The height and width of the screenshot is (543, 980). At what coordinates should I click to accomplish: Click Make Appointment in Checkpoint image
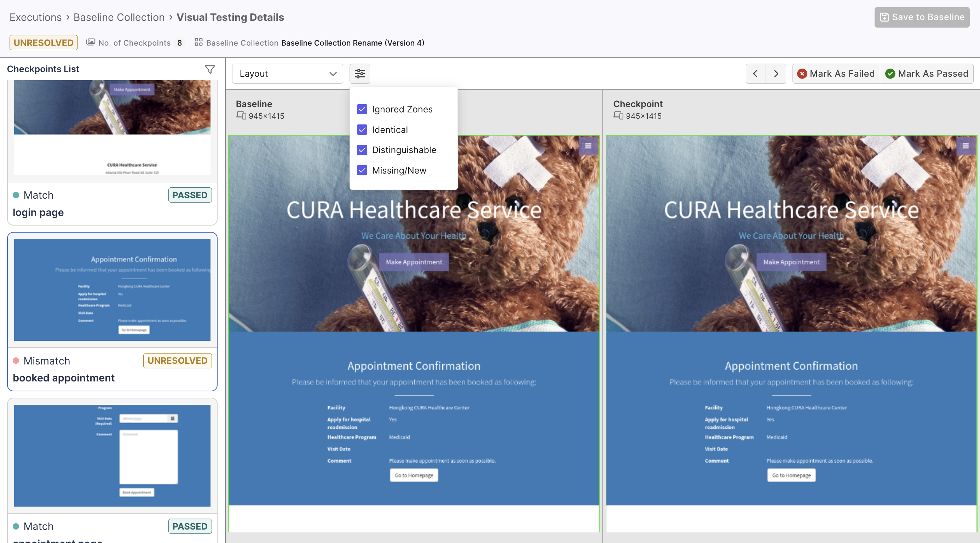click(791, 262)
